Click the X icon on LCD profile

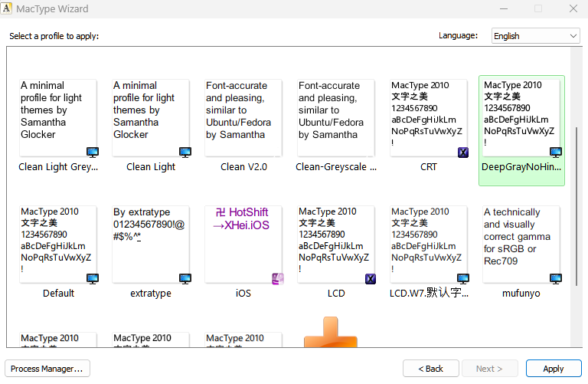(371, 279)
